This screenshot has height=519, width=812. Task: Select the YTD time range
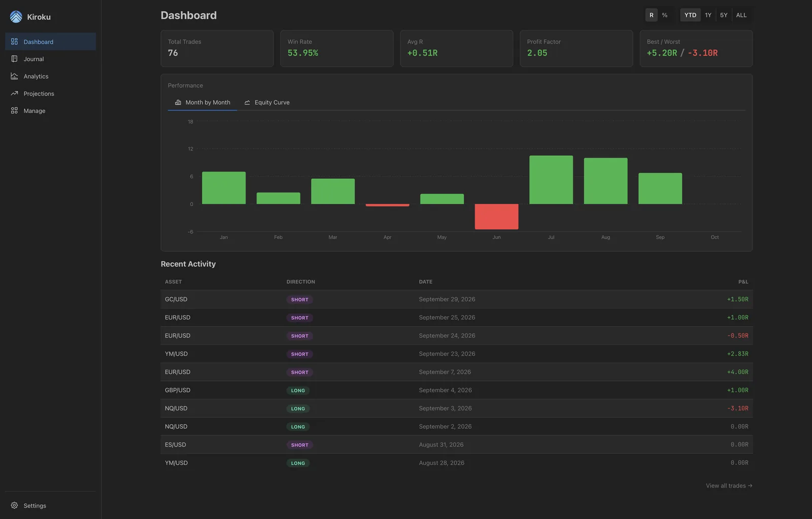[x=690, y=15]
